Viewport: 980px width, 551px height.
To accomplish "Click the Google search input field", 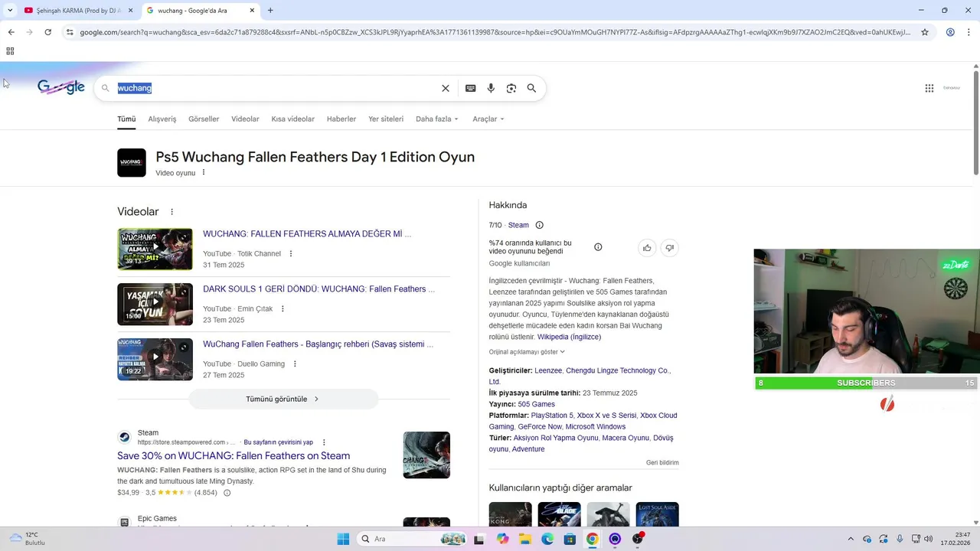I will (x=276, y=88).
